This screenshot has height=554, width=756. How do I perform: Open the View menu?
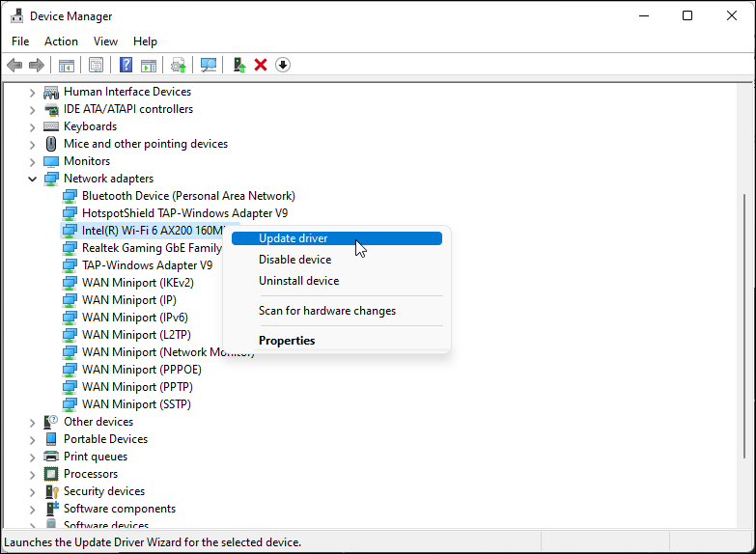click(105, 42)
